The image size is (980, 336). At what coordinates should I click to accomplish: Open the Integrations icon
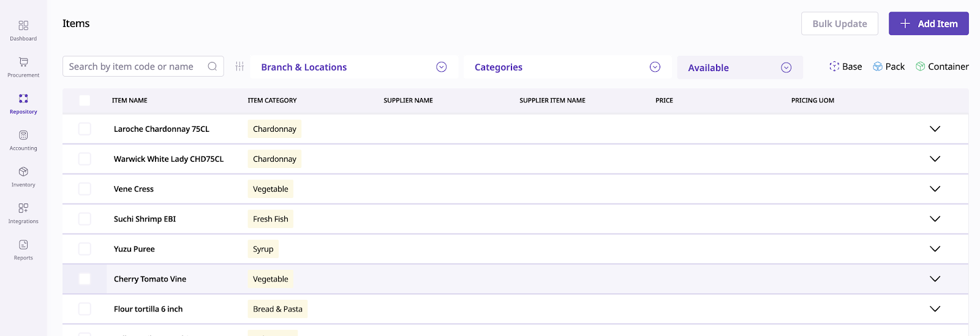pos(23,208)
